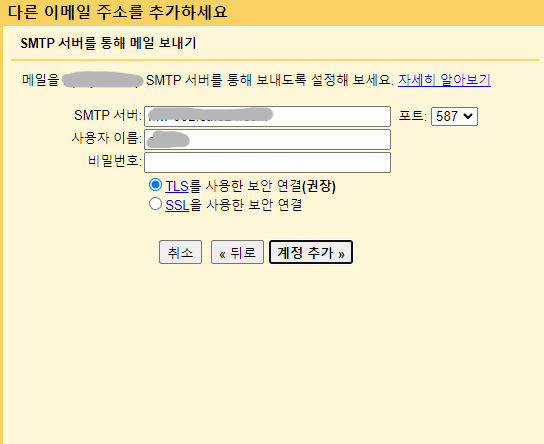Click the 계정 추가 button
544x444 pixels.
pos(311,252)
